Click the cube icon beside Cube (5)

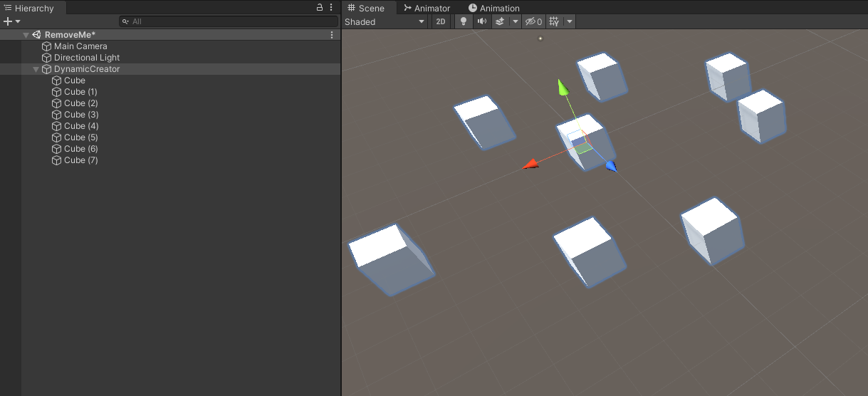tap(57, 137)
